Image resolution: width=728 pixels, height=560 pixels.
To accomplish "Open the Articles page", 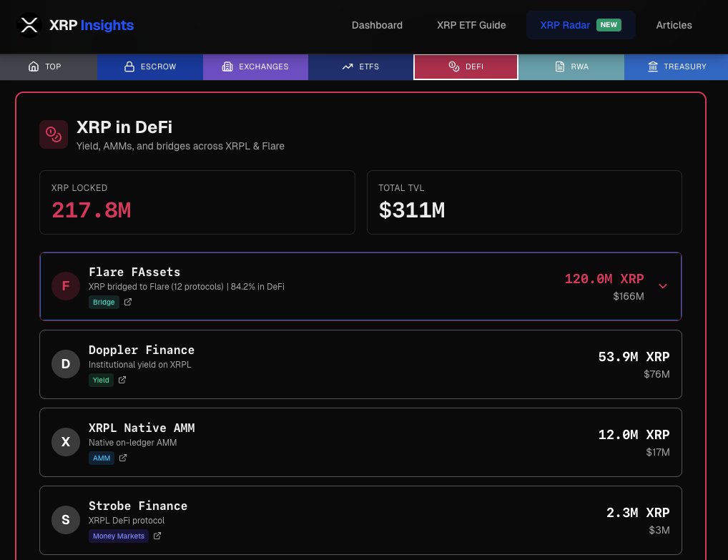I will [674, 25].
